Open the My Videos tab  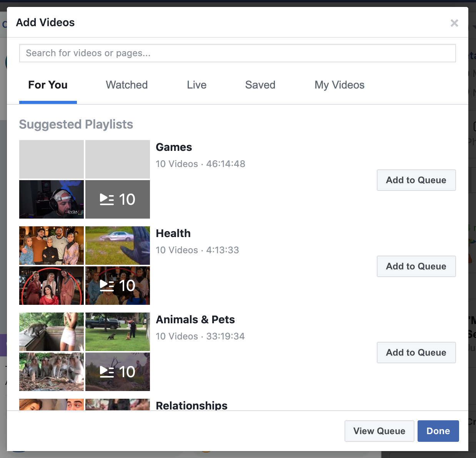tap(340, 85)
